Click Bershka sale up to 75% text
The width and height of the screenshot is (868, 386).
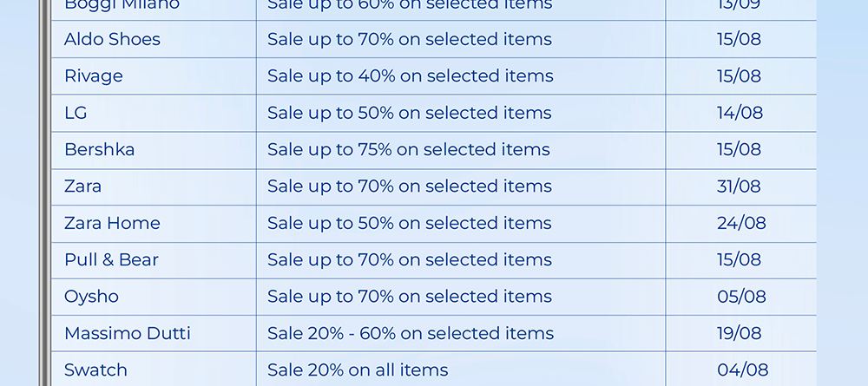(408, 149)
